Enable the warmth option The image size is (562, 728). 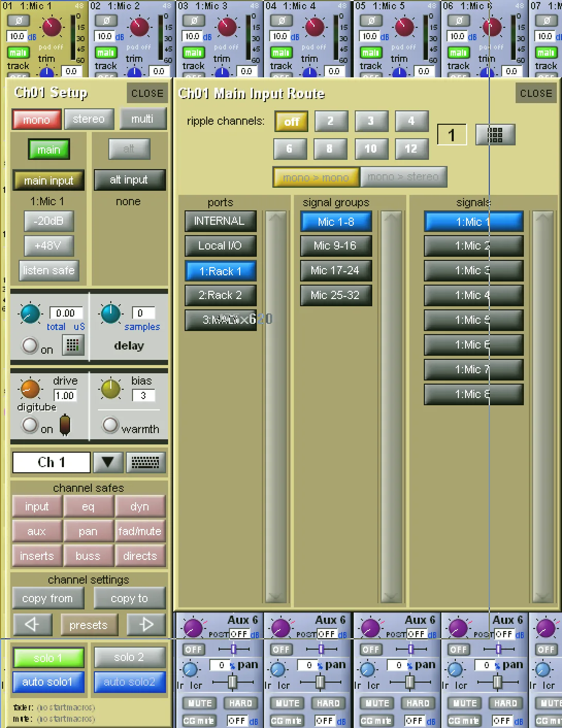pos(110,425)
